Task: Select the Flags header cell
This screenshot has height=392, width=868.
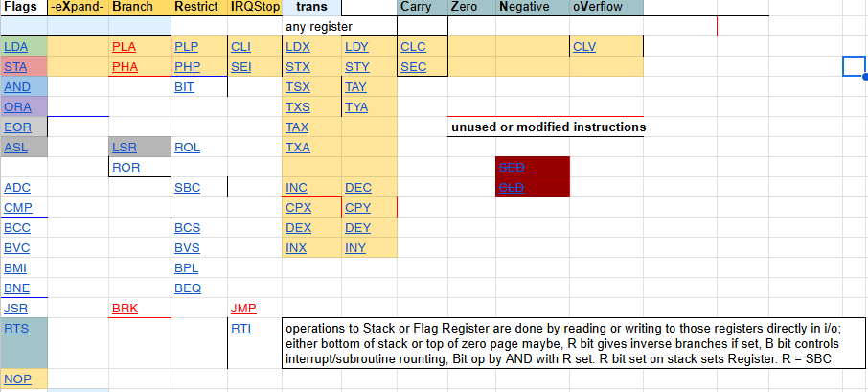Action: [23, 7]
